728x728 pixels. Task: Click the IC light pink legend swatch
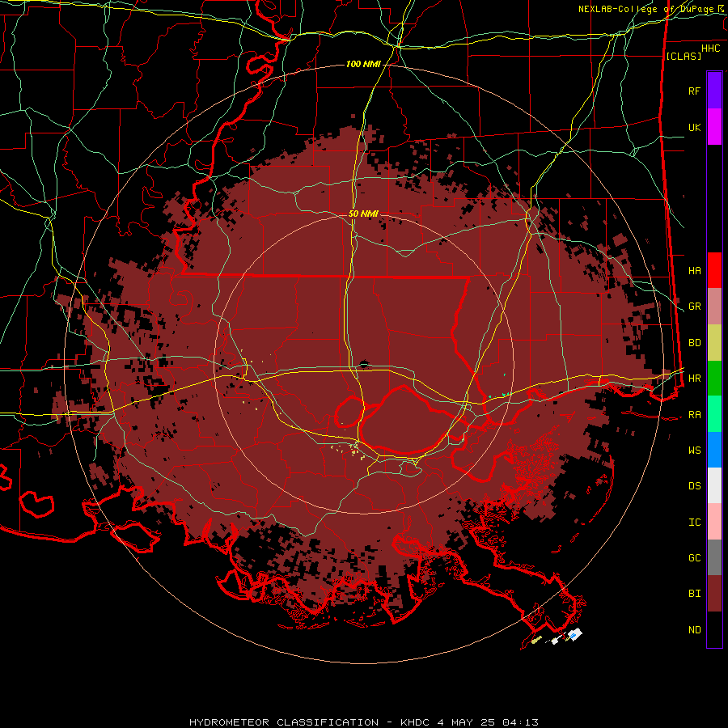click(x=714, y=522)
